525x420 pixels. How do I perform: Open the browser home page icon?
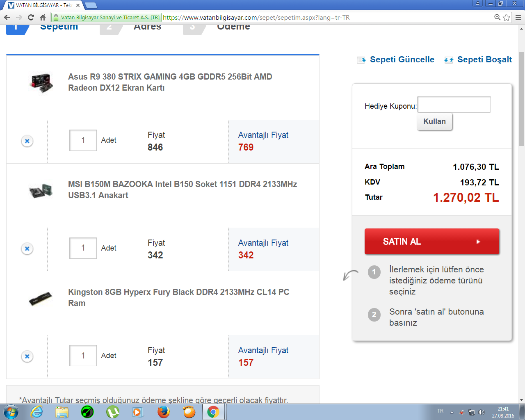pyautogui.click(x=43, y=17)
